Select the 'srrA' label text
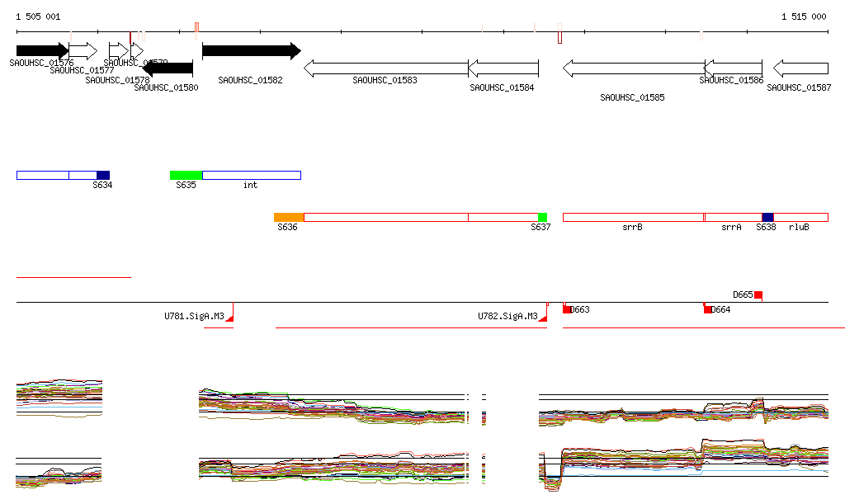Screen dimensions: 845x504 [731, 227]
